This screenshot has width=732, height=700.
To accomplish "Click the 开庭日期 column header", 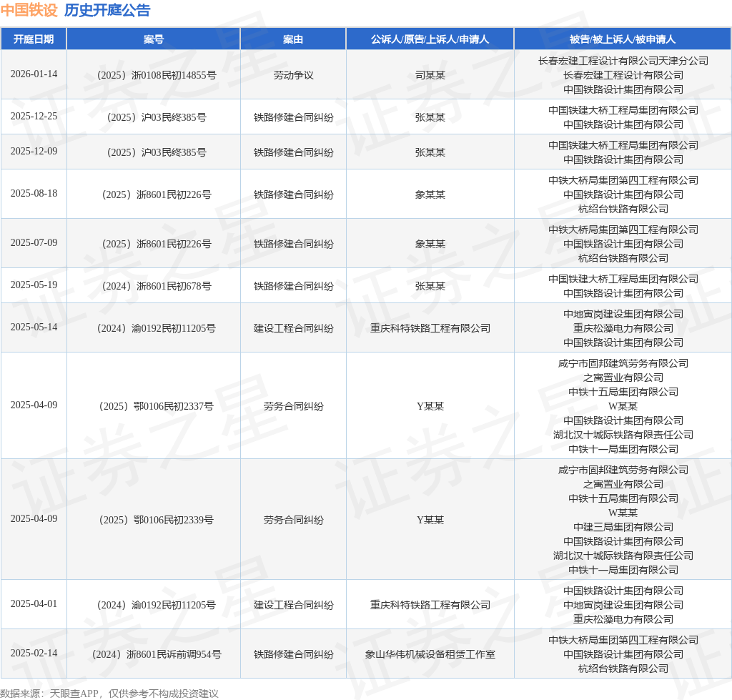I will pyautogui.click(x=34, y=39).
